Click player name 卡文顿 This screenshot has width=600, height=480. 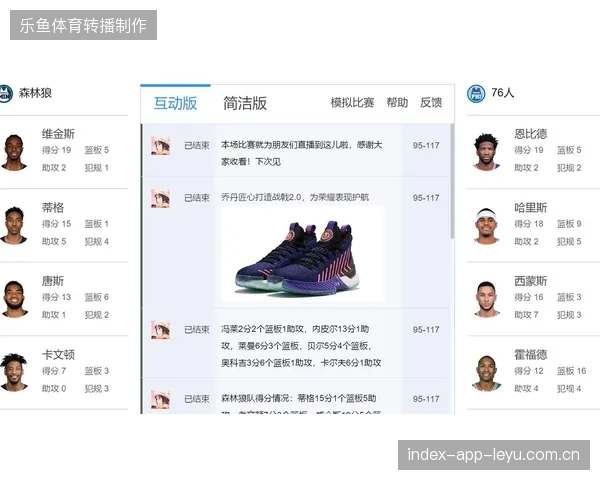58,355
